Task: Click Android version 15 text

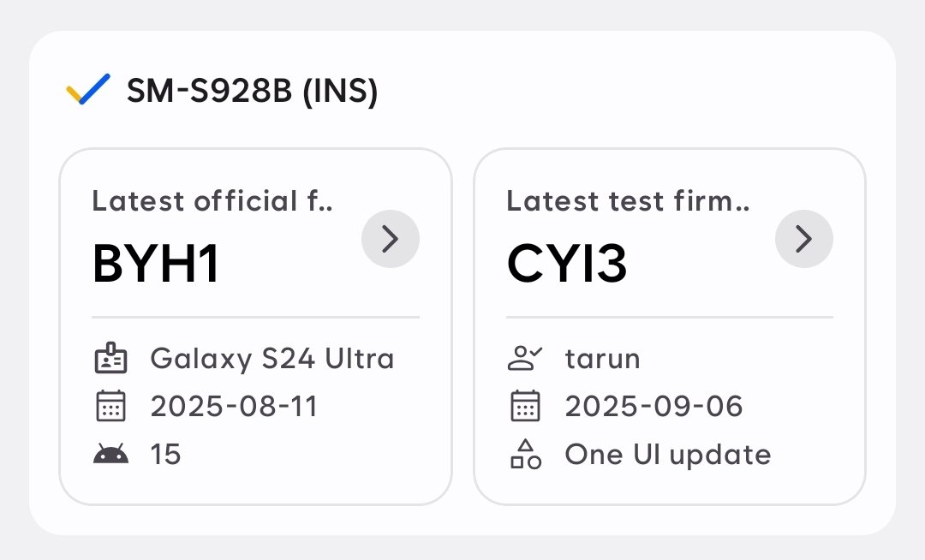Action: [x=166, y=455]
